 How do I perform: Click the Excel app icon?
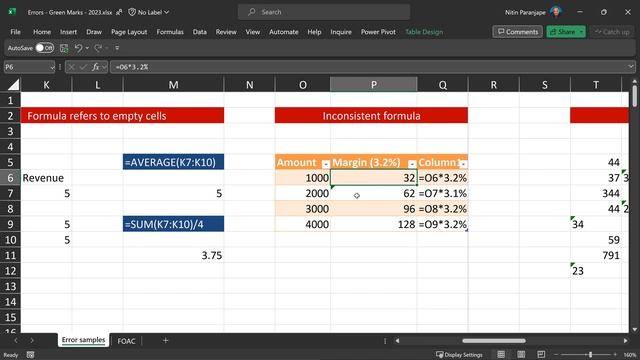(12, 12)
